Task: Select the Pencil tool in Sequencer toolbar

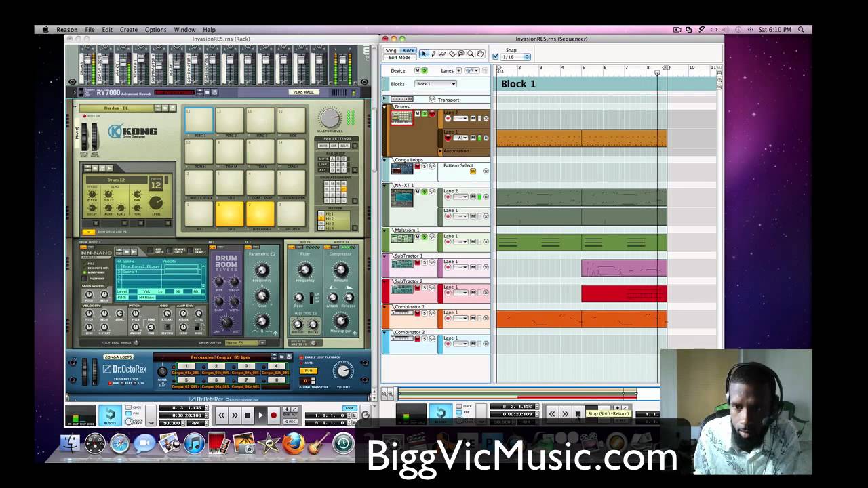Action: point(433,54)
